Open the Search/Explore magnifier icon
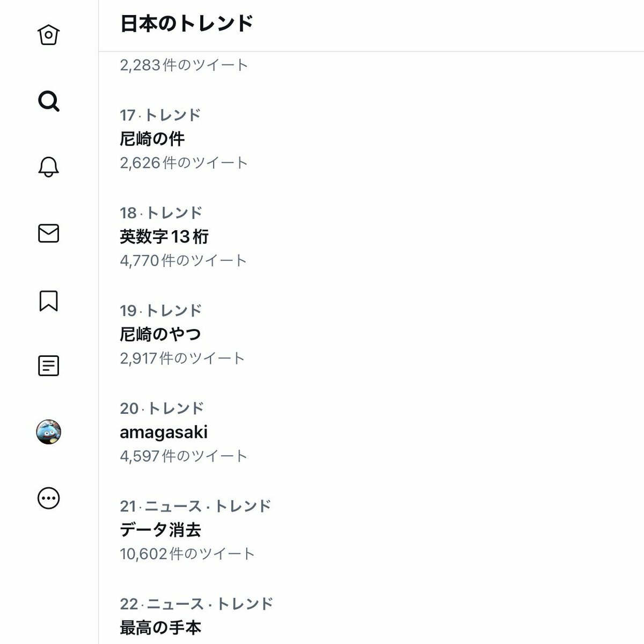 49,101
